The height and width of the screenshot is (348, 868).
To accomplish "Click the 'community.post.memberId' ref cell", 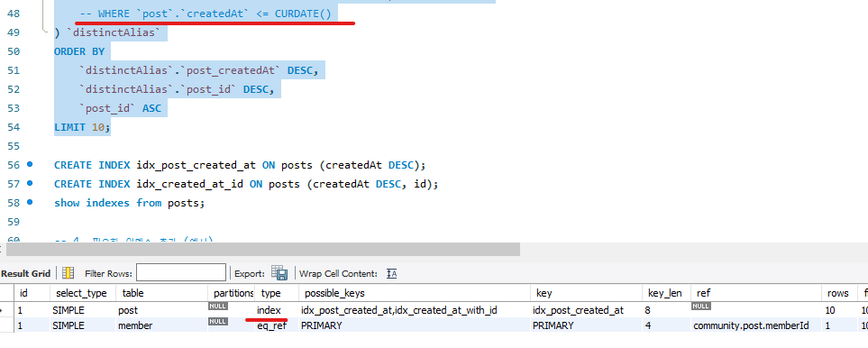I will [756, 325].
